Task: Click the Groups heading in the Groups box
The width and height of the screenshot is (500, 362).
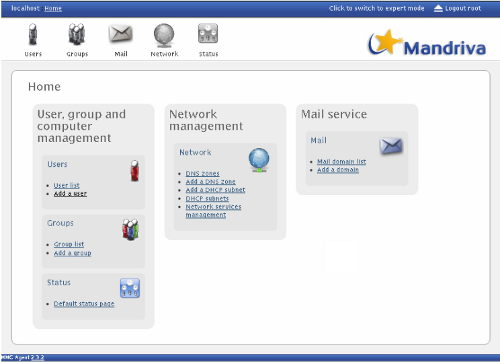Action: (60, 223)
